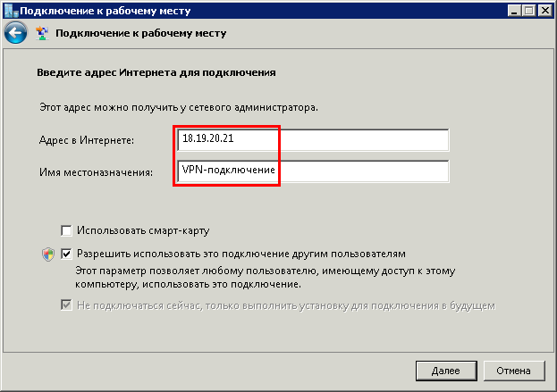557x392 pixels.
Task: Go back using the blue arrow button
Action: [x=15, y=33]
